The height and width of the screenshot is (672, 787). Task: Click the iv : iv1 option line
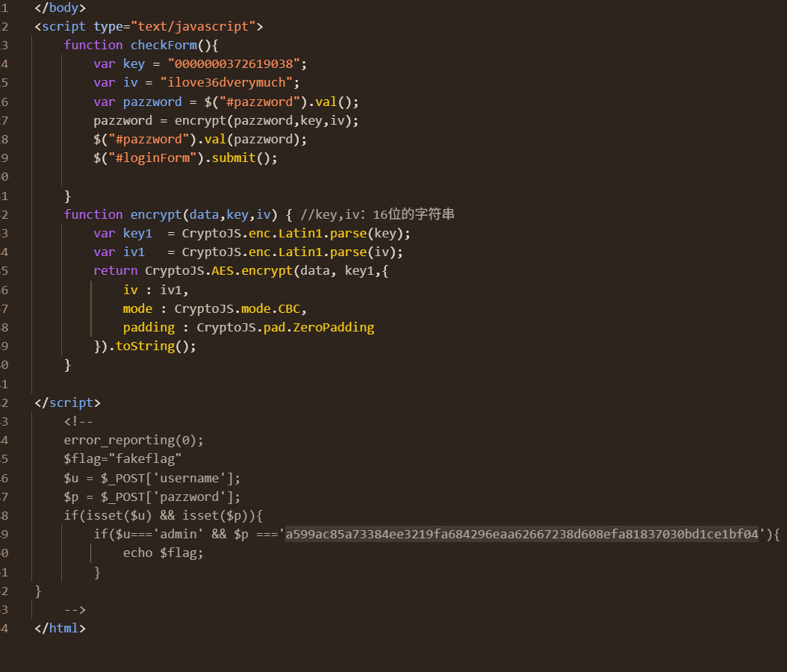[155, 290]
